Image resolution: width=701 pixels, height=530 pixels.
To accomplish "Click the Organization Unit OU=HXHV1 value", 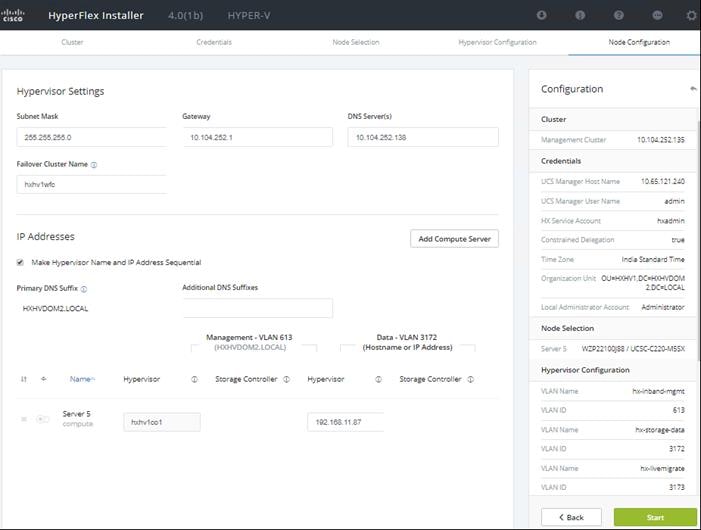I will click(x=643, y=283).
